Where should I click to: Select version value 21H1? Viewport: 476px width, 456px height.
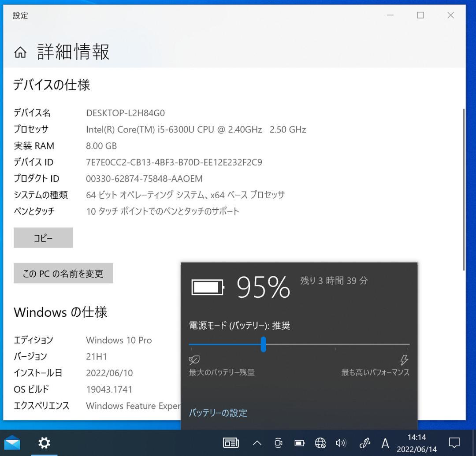(96, 357)
